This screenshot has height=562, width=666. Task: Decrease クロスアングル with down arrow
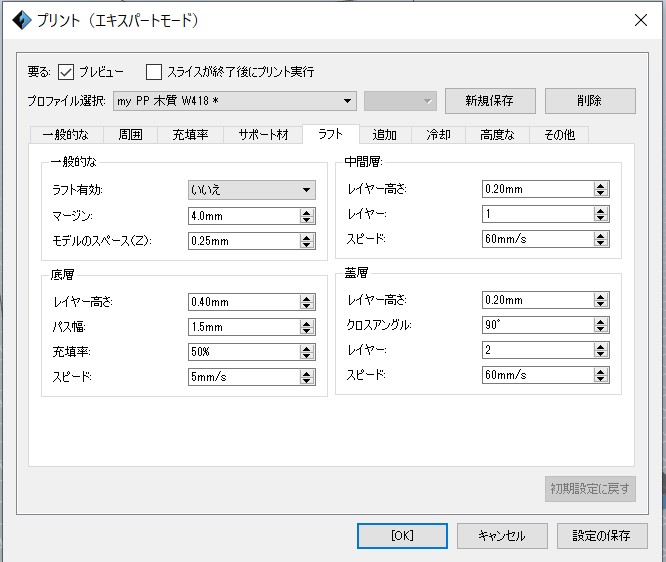[x=600, y=329]
